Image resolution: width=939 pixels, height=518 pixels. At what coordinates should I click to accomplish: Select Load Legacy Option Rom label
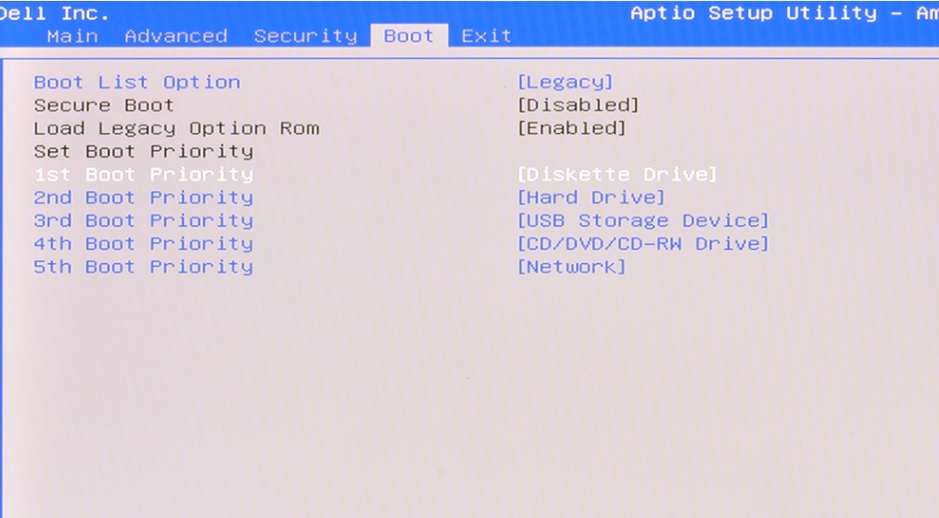click(x=177, y=128)
